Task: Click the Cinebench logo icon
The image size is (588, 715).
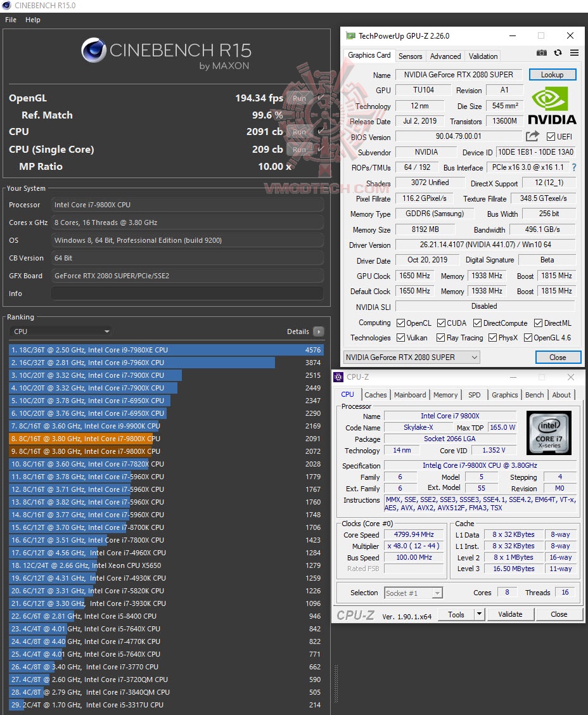Action: tap(94, 51)
